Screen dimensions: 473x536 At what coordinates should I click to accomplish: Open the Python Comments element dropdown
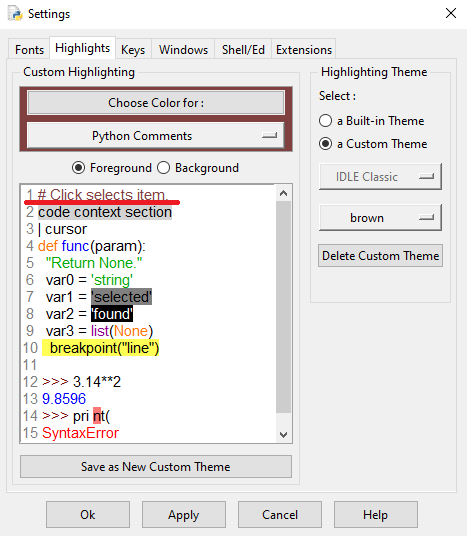tap(156, 136)
